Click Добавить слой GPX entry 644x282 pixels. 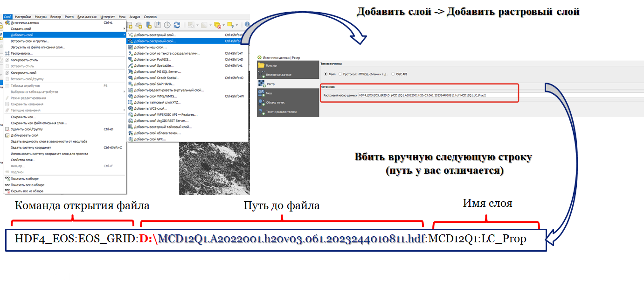tap(188, 139)
